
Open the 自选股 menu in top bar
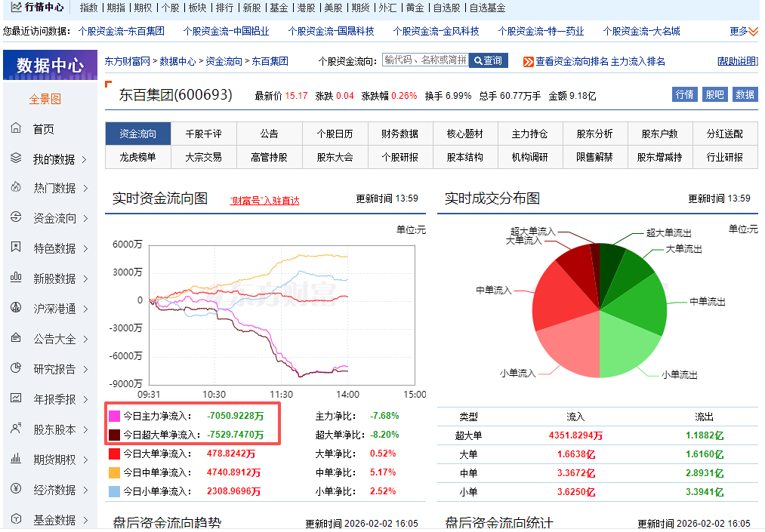[446, 8]
